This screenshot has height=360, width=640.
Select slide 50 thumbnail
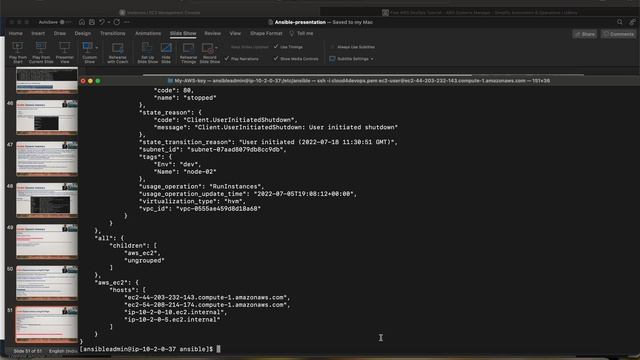tap(47, 283)
